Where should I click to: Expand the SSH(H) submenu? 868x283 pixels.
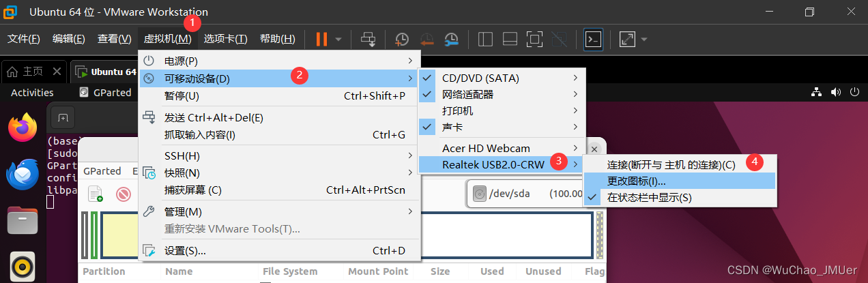click(x=279, y=156)
